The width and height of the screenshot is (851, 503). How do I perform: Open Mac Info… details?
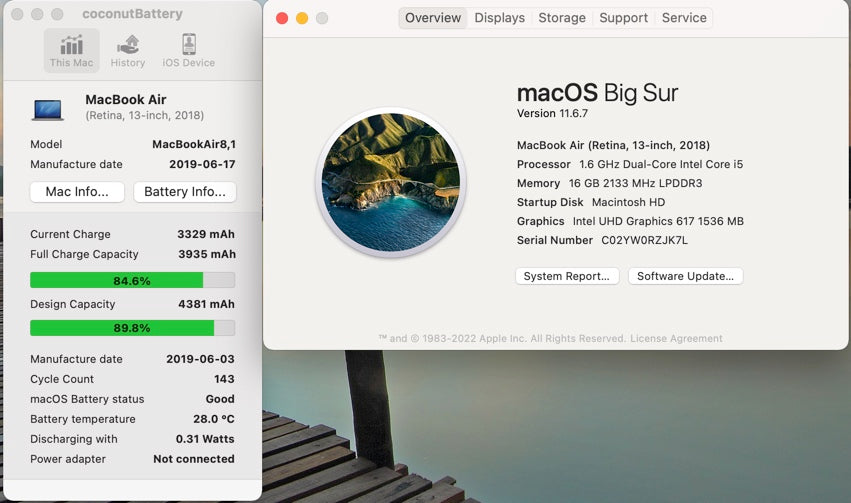[77, 192]
